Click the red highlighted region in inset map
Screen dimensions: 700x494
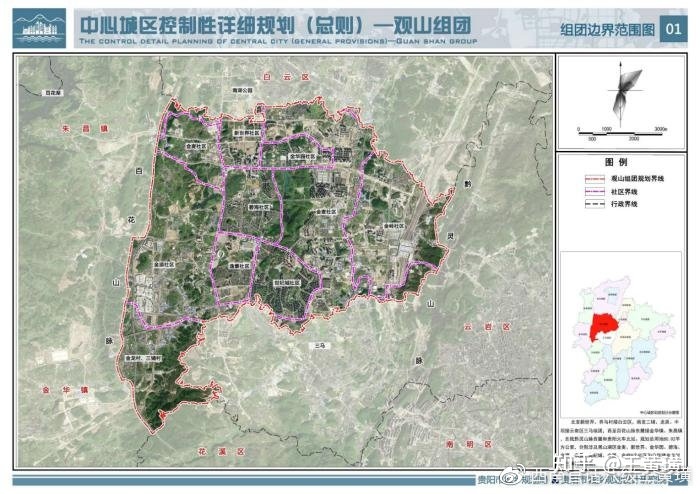coord(603,327)
